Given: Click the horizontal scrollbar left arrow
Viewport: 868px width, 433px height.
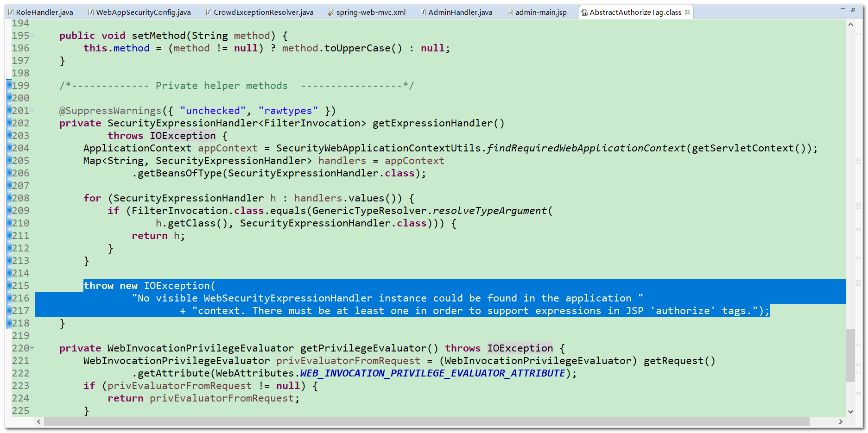Looking at the screenshot, I should pos(39,422).
